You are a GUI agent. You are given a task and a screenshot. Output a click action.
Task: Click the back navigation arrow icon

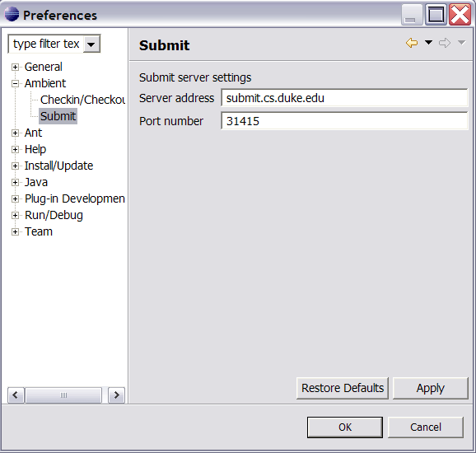[x=412, y=43]
